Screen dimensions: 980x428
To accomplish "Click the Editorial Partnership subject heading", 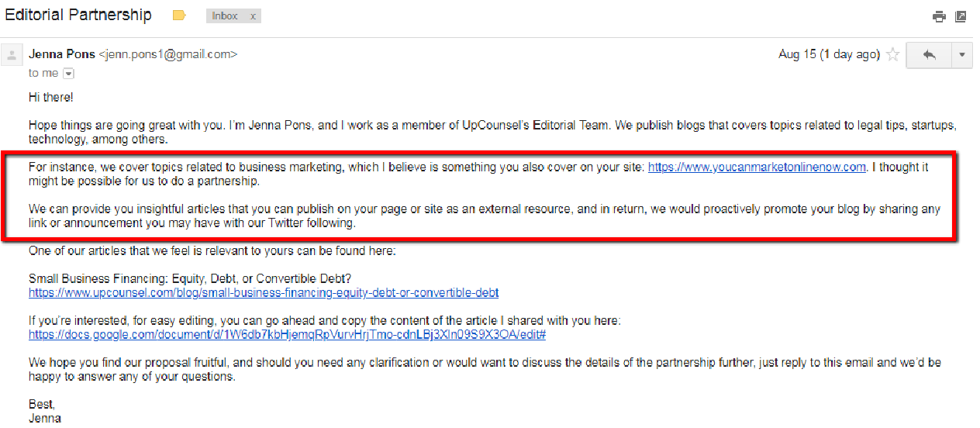I will click(x=78, y=15).
